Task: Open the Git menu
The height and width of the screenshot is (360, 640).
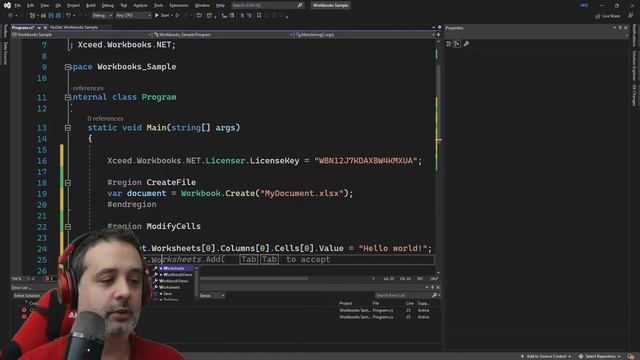Action: tap(58, 5)
